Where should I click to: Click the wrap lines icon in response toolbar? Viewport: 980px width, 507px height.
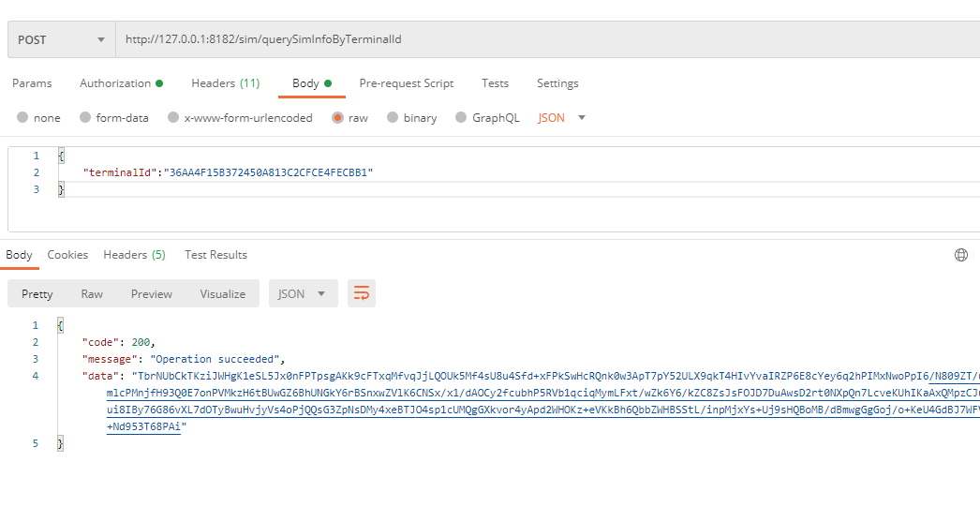pos(361,293)
